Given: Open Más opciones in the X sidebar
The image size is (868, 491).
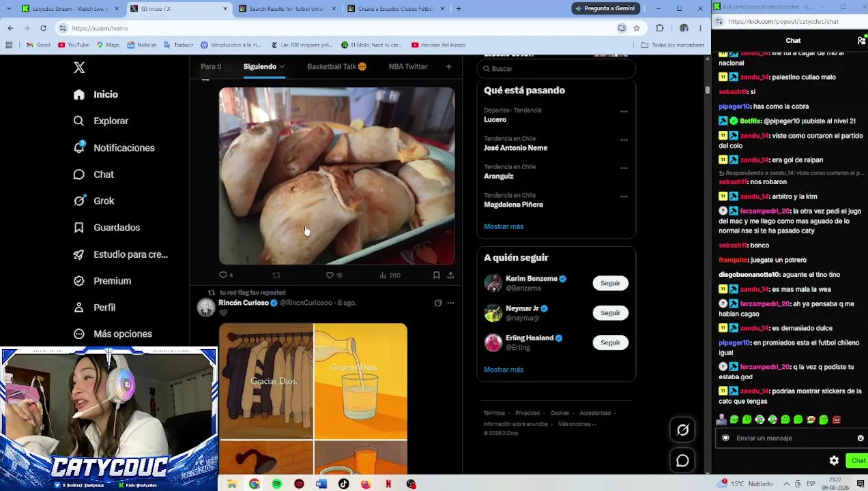Looking at the screenshot, I should point(113,334).
